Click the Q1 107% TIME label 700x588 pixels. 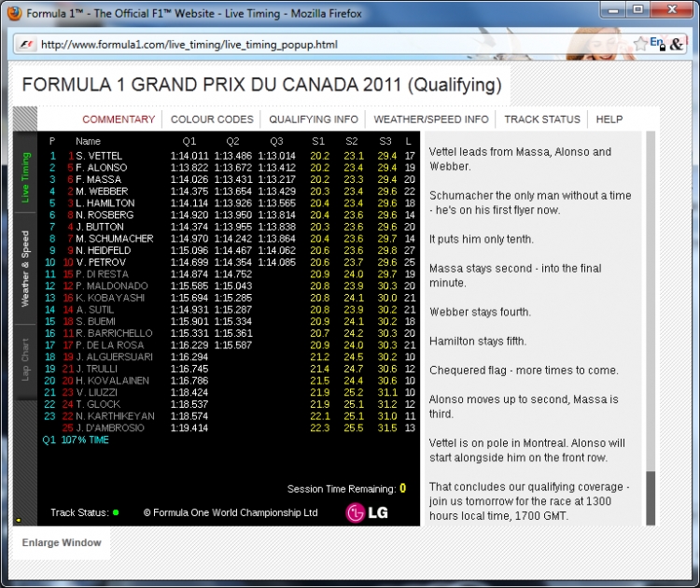(x=76, y=440)
